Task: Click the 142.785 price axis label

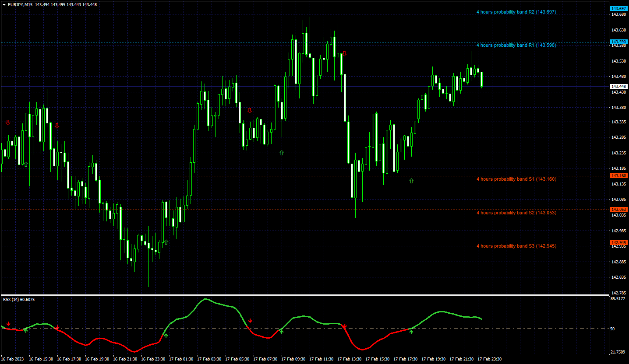Action: pos(618,293)
